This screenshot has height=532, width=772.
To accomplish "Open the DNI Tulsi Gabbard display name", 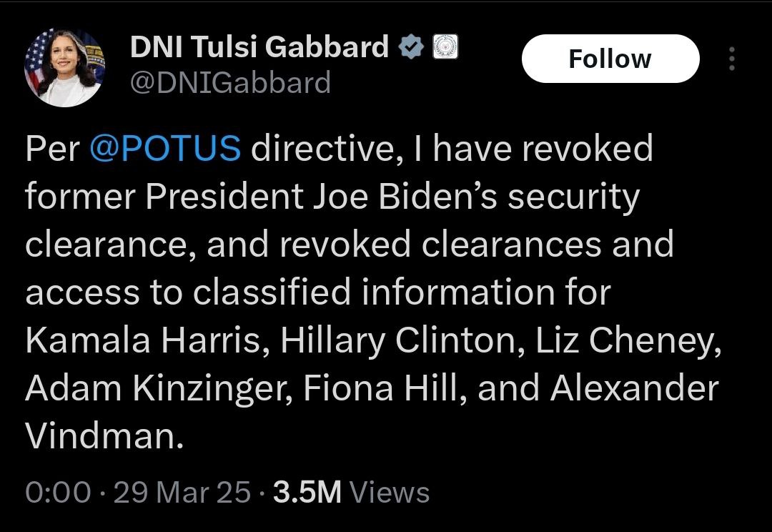I will (x=259, y=49).
